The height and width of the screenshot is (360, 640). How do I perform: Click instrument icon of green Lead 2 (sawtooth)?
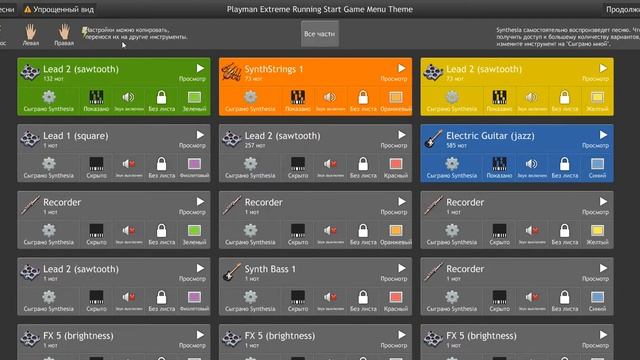(x=30, y=72)
